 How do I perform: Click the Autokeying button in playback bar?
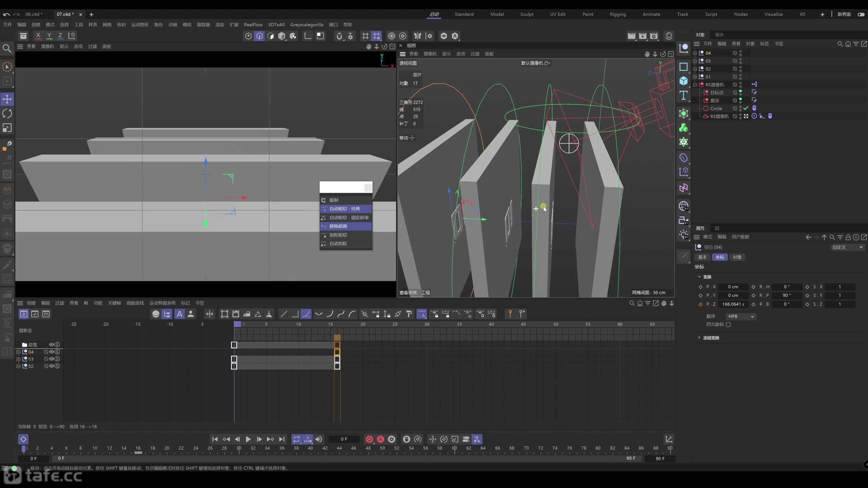(x=380, y=439)
